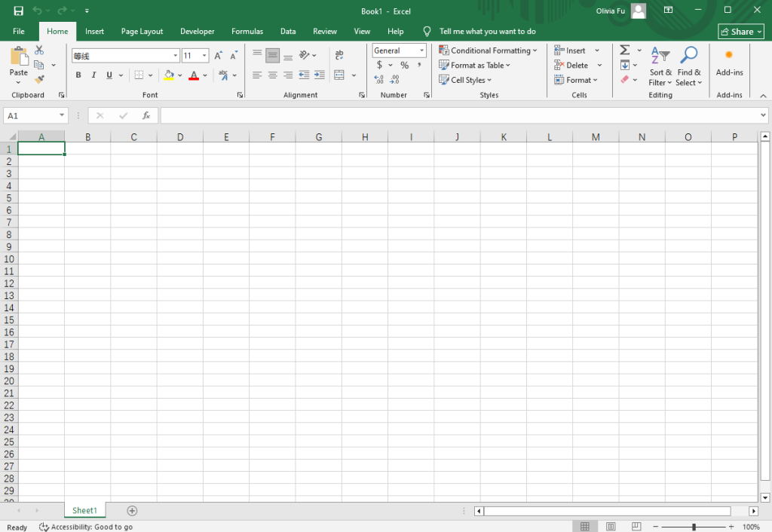Open the Number Format dropdown showing General
This screenshot has width=772, height=532.
[399, 50]
